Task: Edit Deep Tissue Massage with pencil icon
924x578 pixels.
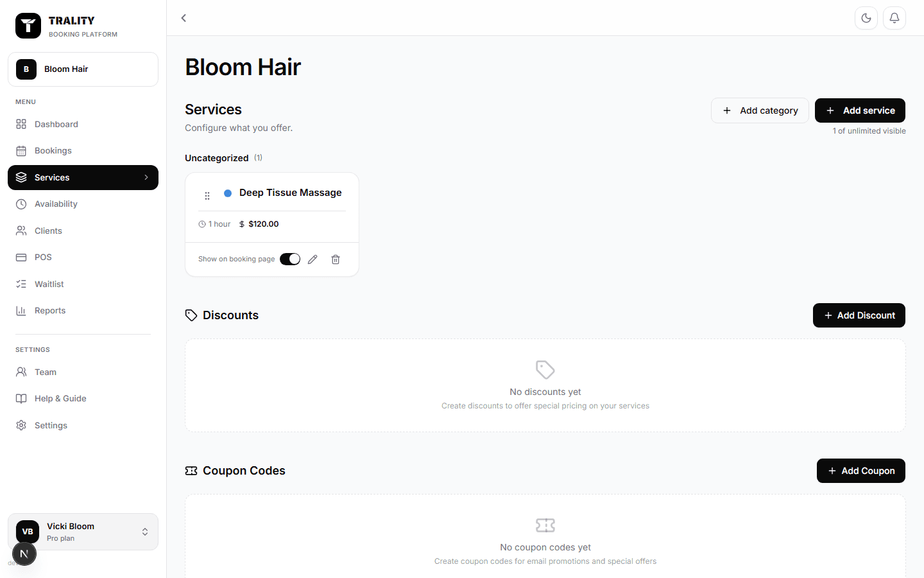Action: tap(312, 259)
